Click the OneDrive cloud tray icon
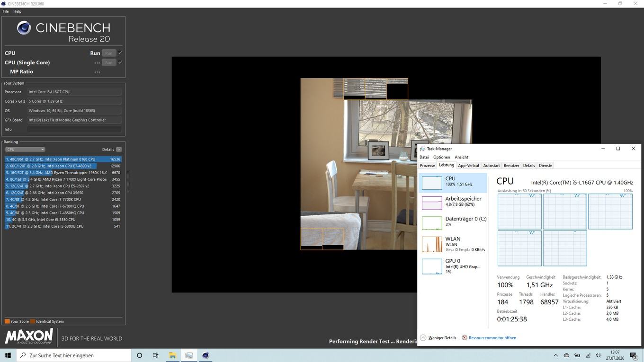 tap(566, 355)
